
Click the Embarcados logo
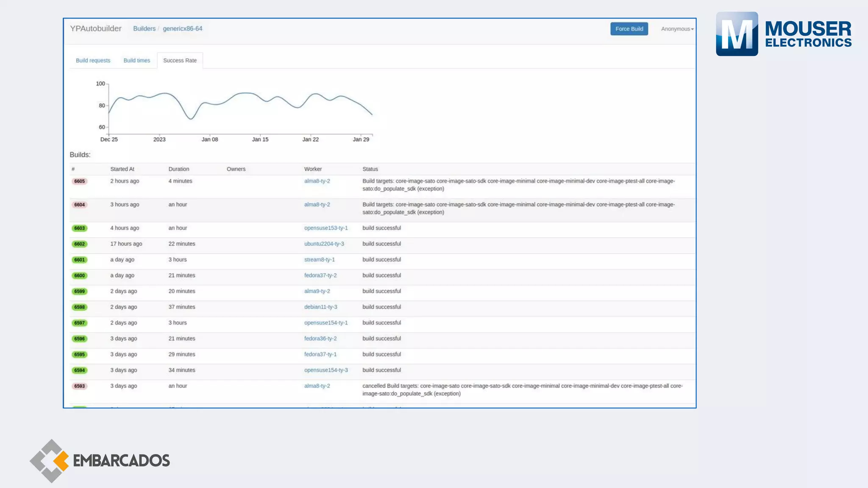tap(100, 461)
